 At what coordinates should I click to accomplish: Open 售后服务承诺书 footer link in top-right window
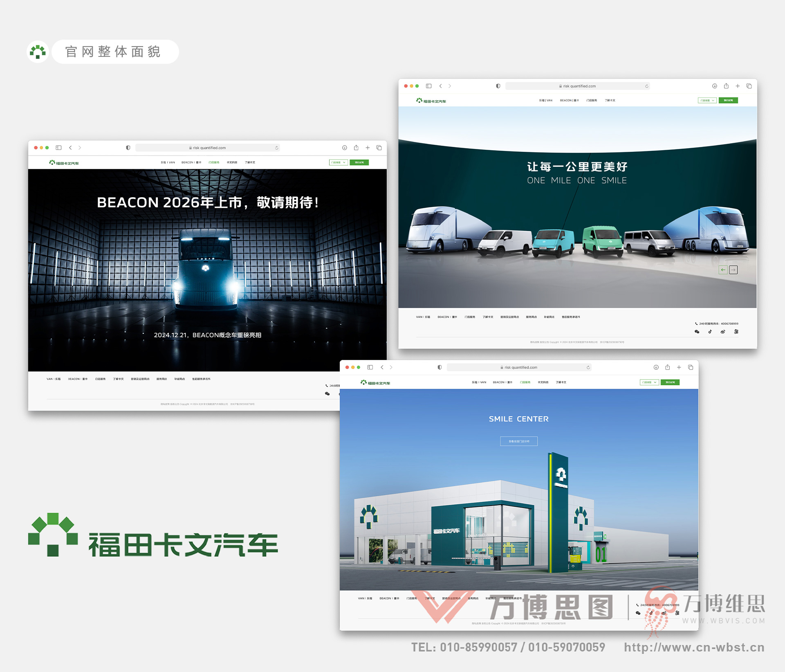pos(571,317)
